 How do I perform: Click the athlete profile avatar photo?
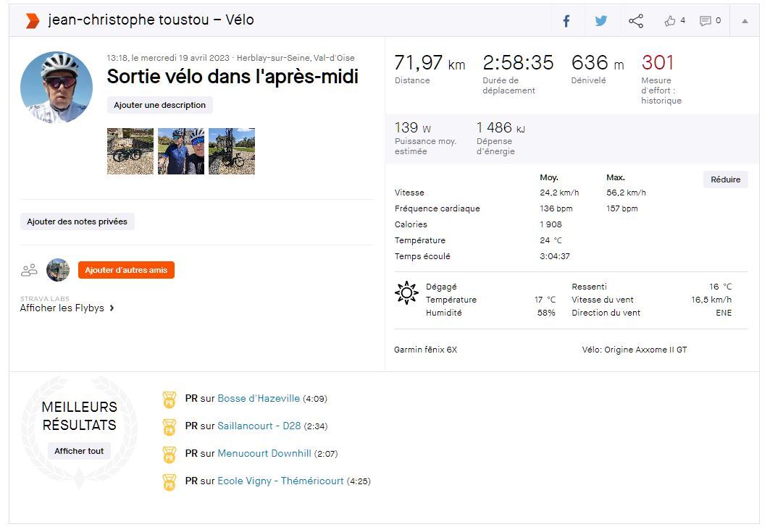57,87
